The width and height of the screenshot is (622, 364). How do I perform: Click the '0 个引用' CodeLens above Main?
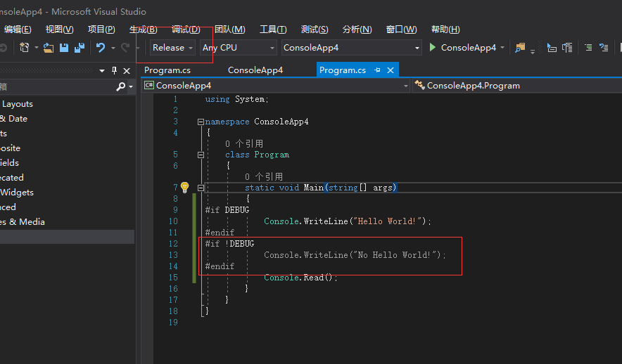coord(264,176)
